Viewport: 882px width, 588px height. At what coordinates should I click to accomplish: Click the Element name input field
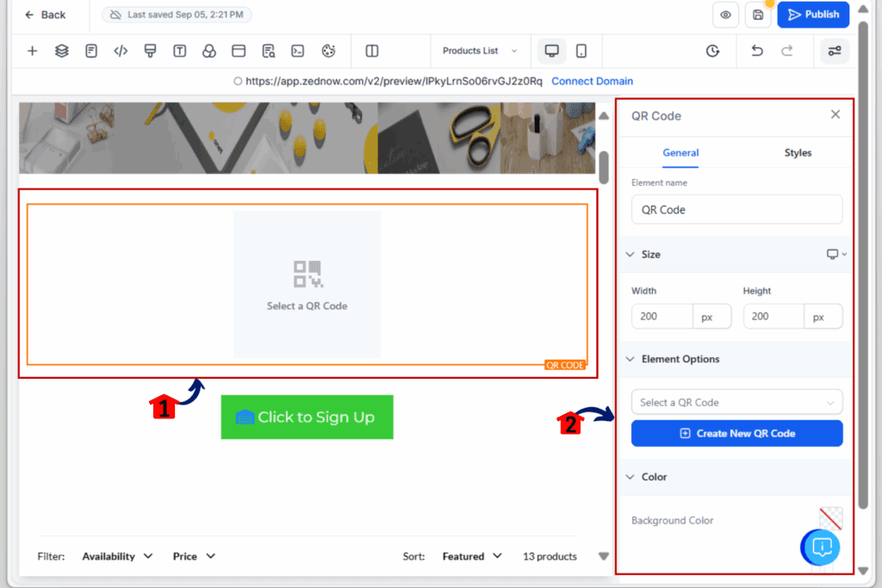(737, 210)
